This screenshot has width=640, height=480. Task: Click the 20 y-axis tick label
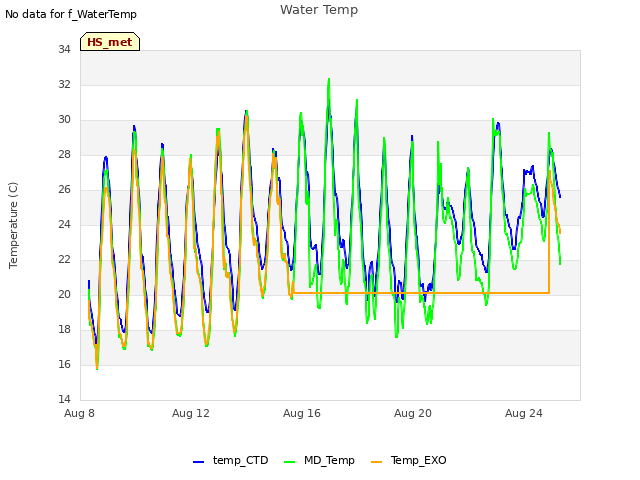click(64, 294)
